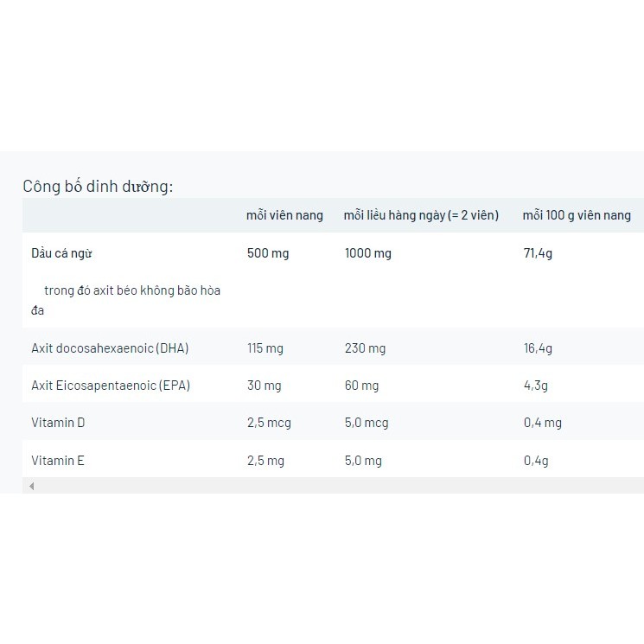Click the '230 mg' DHA daily value
This screenshot has height=644, width=644.
[x=365, y=348]
